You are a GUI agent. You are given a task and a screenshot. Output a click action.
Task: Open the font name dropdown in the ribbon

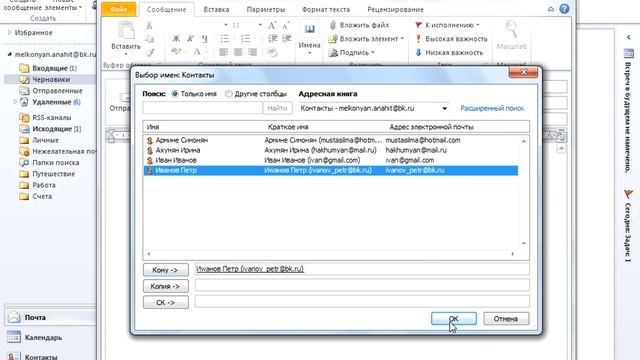click(x=226, y=25)
